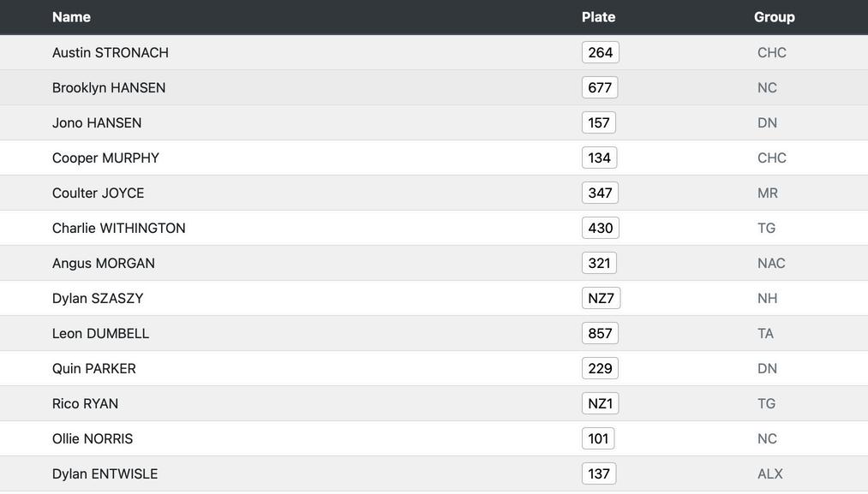This screenshot has height=494, width=868.
Task: Click the Name column header
Action: (71, 17)
